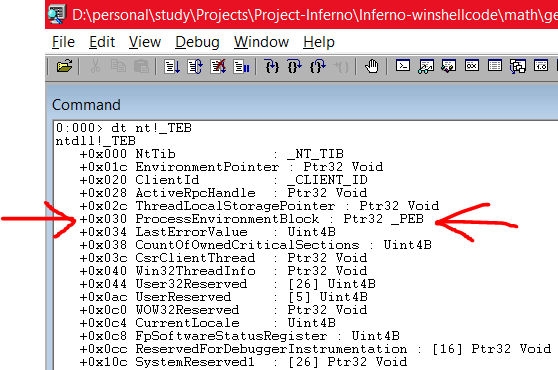Open the Call Stack window toolbar icon
558x370 pixels.
tap(518, 67)
